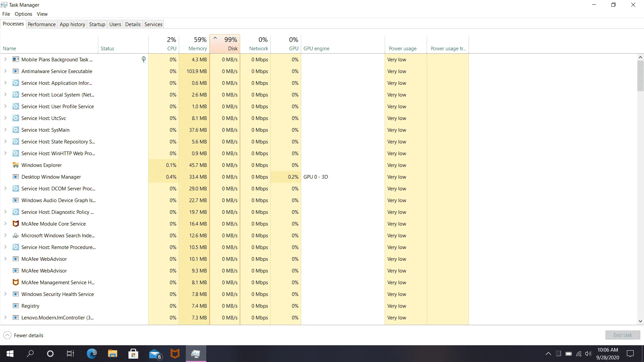Image resolution: width=644 pixels, height=362 pixels.
Task: Expand the Mobile Plans Background Task row
Action: (5, 59)
